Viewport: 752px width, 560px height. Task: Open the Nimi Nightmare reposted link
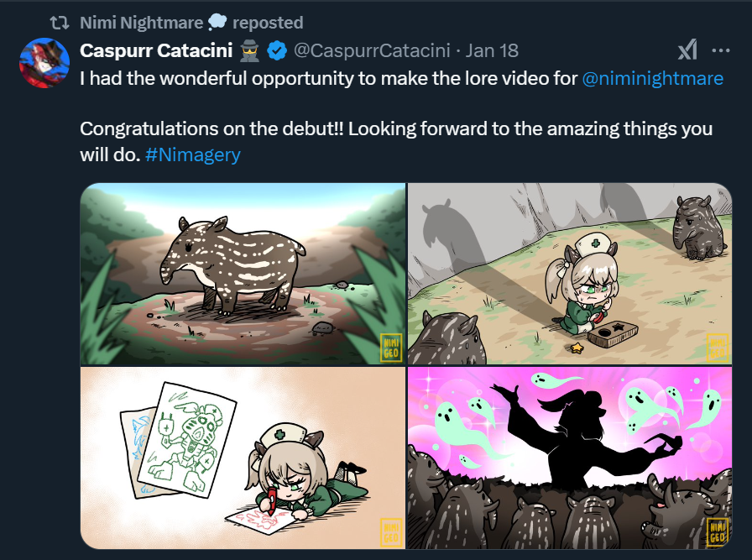tap(191, 23)
